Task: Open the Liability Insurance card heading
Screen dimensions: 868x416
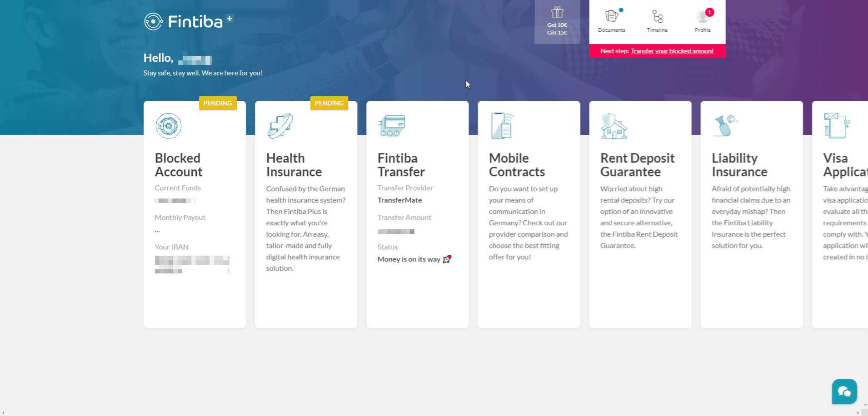Action: point(739,165)
